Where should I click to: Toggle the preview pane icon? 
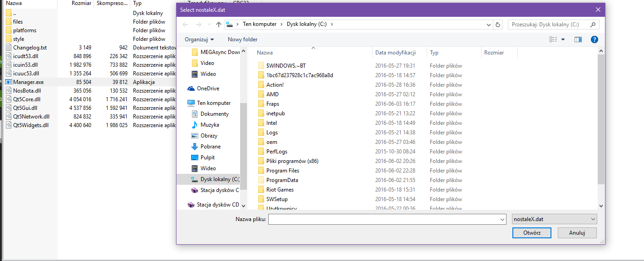pyautogui.click(x=578, y=39)
